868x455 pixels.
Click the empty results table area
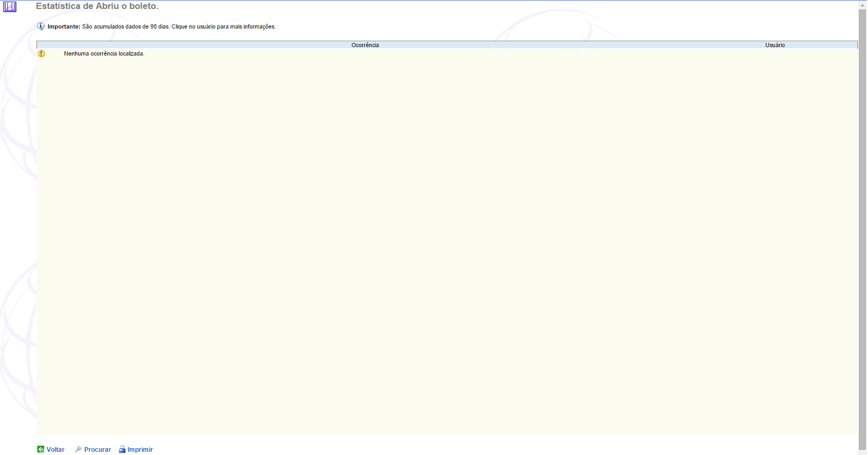coord(447,238)
